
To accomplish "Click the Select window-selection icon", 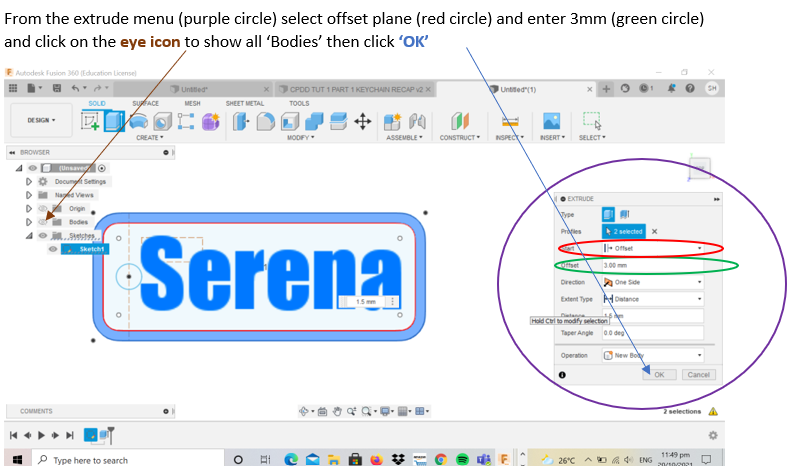I will [x=592, y=121].
